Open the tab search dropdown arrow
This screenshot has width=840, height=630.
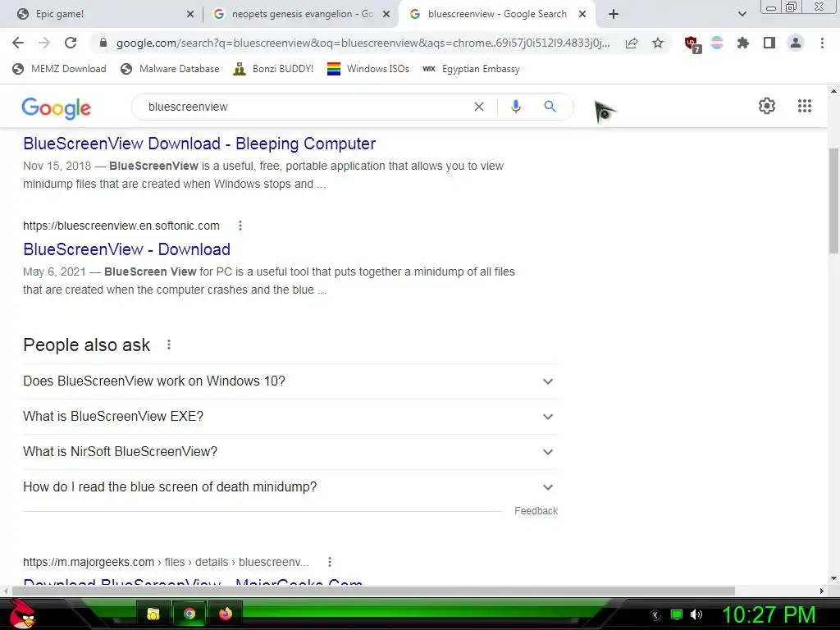point(742,15)
